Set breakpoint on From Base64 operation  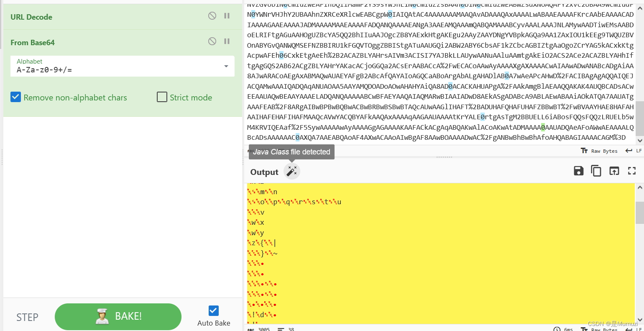227,41
